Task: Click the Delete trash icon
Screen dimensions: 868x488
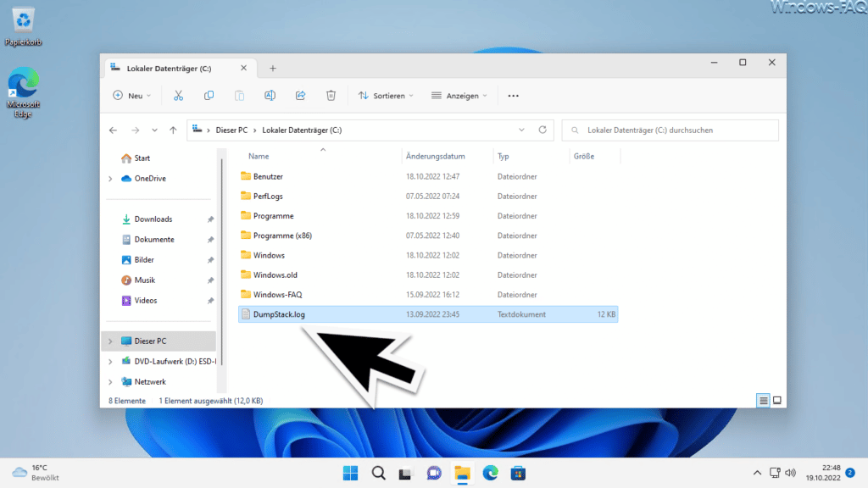Action: (331, 96)
